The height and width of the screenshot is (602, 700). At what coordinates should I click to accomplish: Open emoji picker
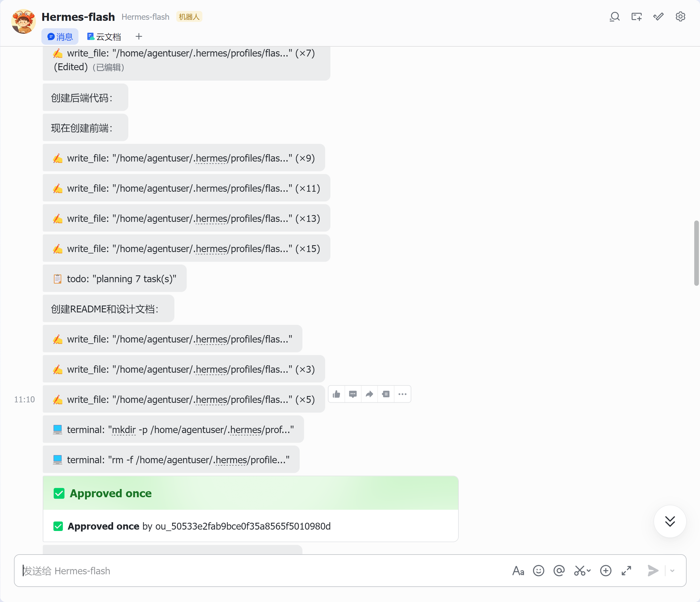coord(539,570)
